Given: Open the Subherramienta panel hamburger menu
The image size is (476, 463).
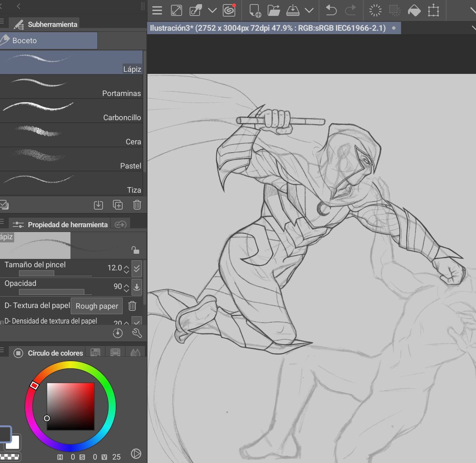Looking at the screenshot, I should [x=2, y=21].
